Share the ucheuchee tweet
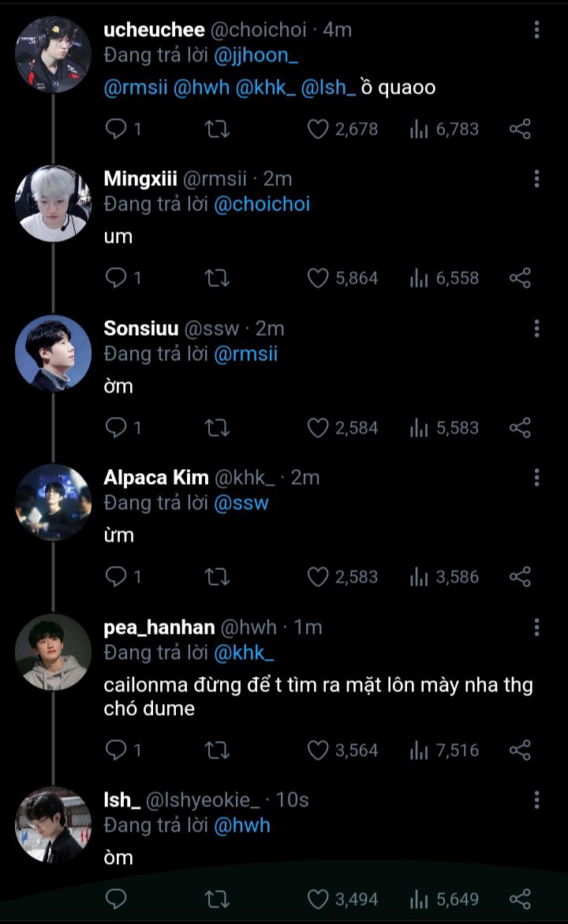Viewport: 568px width, 924px height. tap(520, 129)
